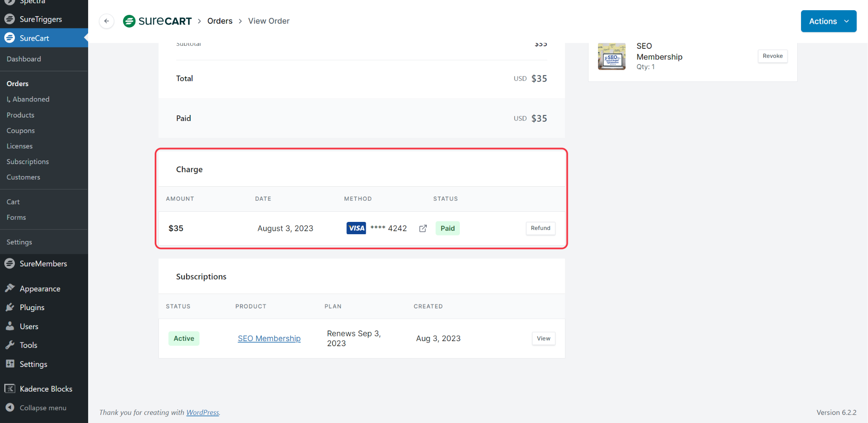Refund the $35 charge
The image size is (868, 423).
pyautogui.click(x=540, y=228)
